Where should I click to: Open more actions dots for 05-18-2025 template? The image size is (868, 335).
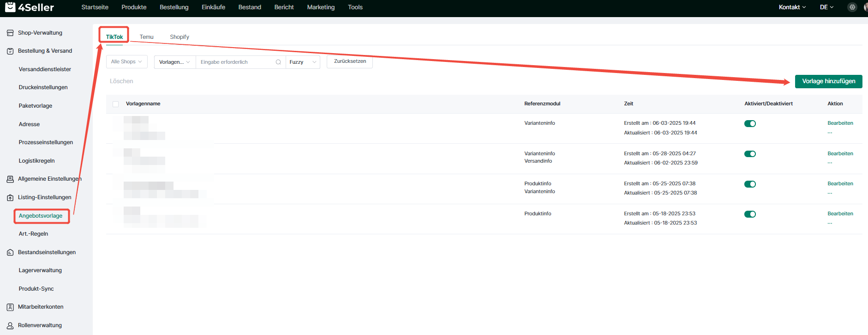[830, 223]
